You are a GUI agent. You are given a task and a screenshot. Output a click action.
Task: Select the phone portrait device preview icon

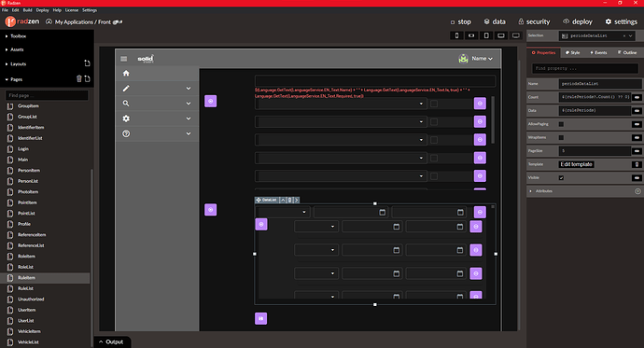(456, 35)
